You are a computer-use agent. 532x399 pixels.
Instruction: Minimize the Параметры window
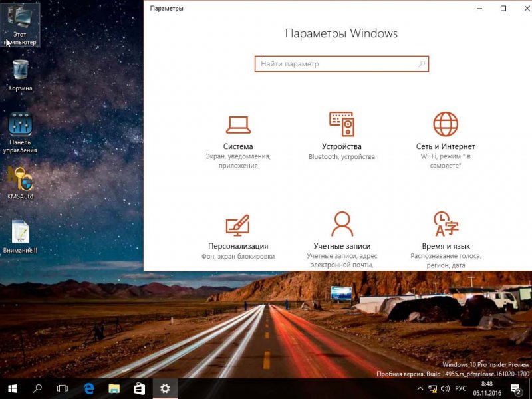tap(479, 9)
